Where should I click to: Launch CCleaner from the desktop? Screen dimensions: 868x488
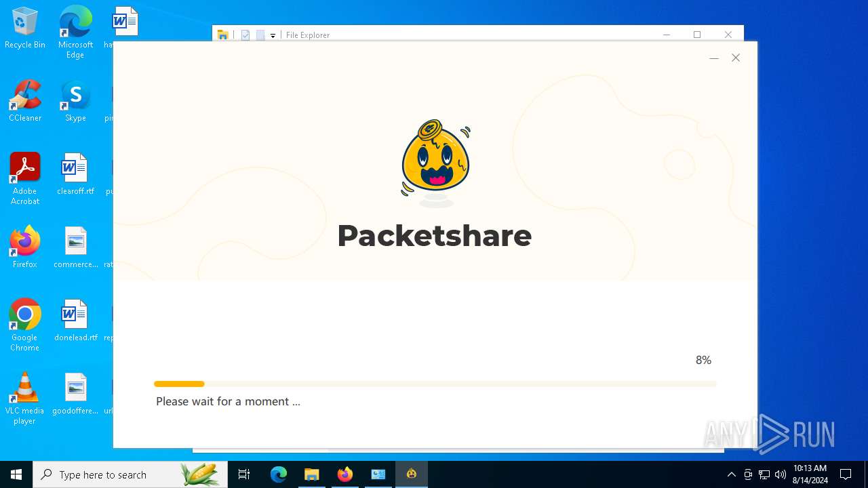point(25,101)
